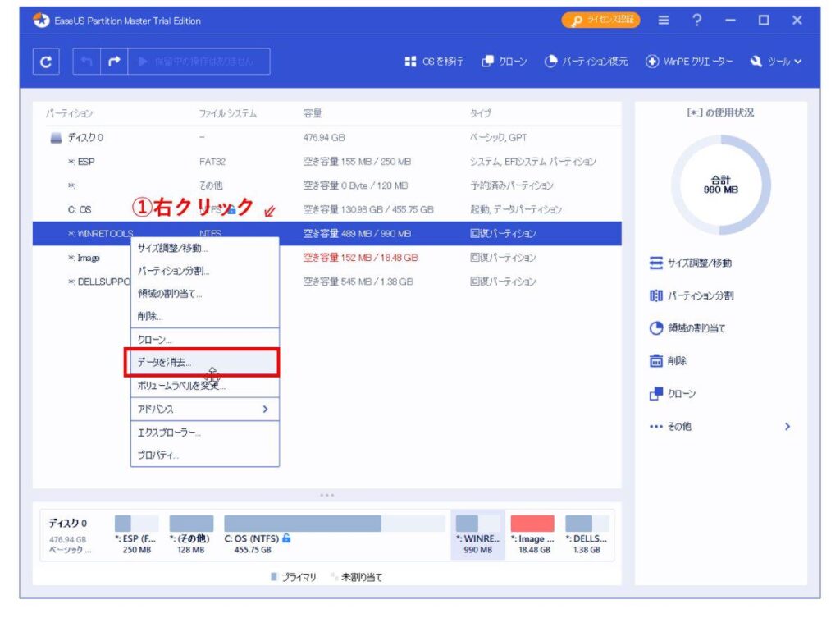Choose パーティション分割 in context menu

tap(204, 271)
